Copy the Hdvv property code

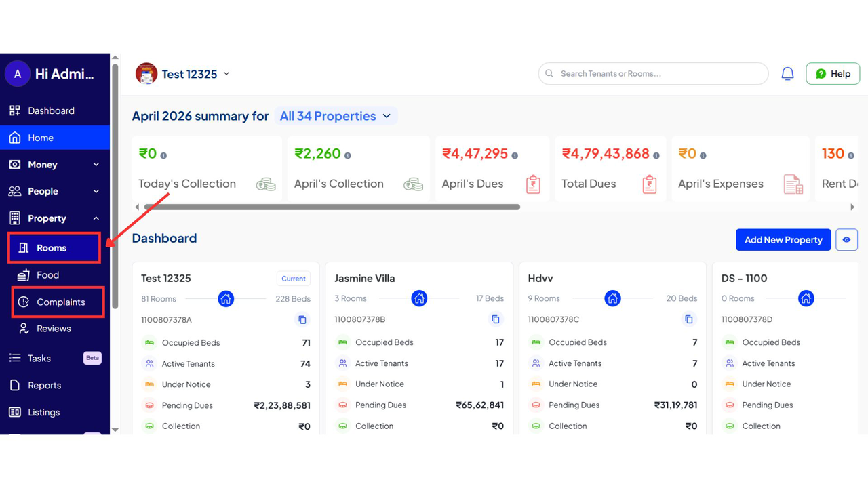pyautogui.click(x=689, y=319)
